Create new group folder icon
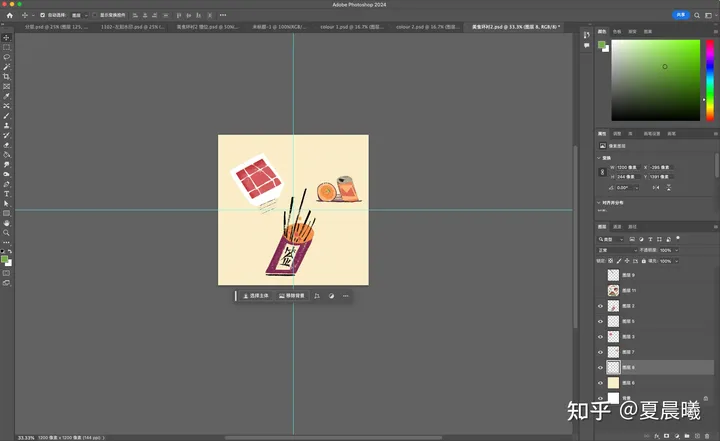This screenshot has width=720, height=441. (x=687, y=435)
